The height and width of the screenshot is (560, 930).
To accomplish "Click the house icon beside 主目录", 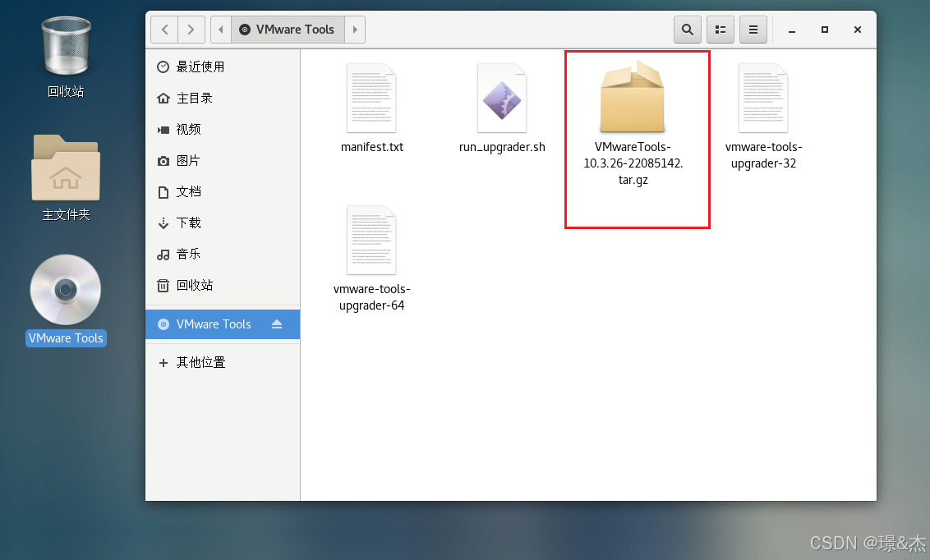I will pyautogui.click(x=163, y=99).
